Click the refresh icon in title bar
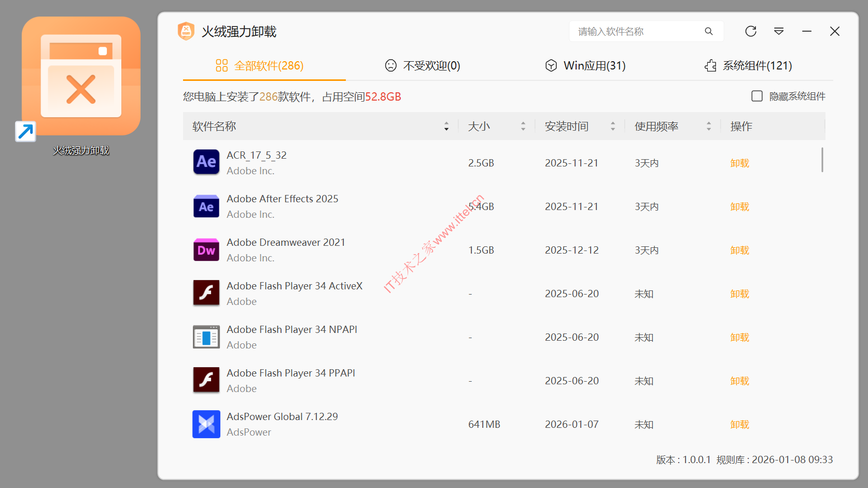The width and height of the screenshot is (868, 488). (750, 31)
